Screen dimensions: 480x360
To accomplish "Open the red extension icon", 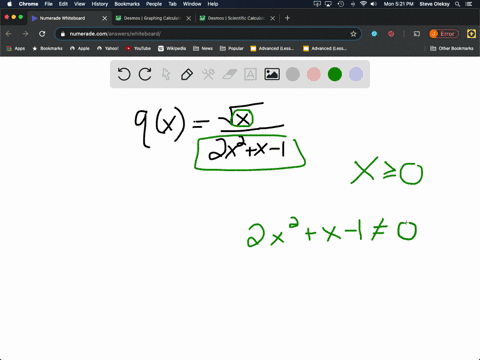I will [391, 34].
